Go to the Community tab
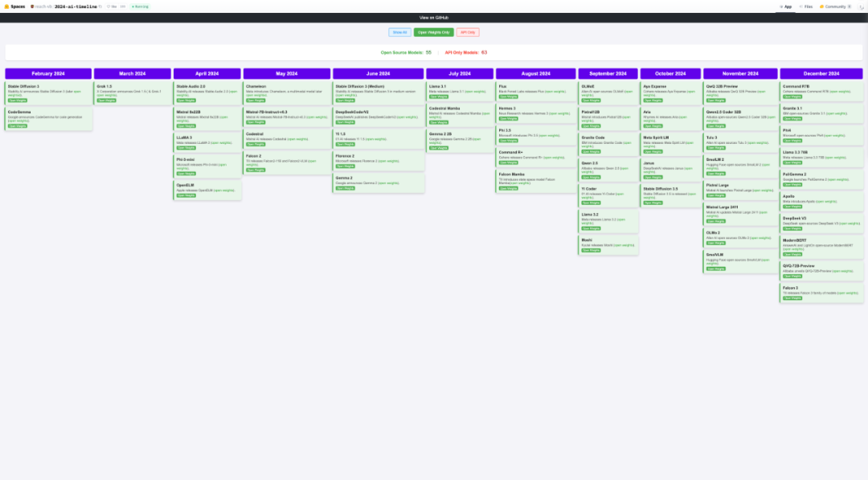This screenshot has height=480, width=868. [835, 6]
